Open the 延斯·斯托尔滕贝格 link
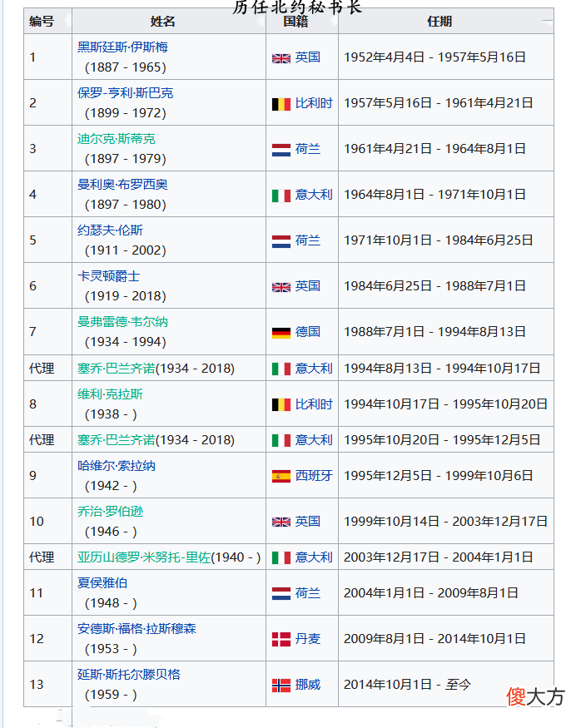581x728 pixels. (129, 674)
